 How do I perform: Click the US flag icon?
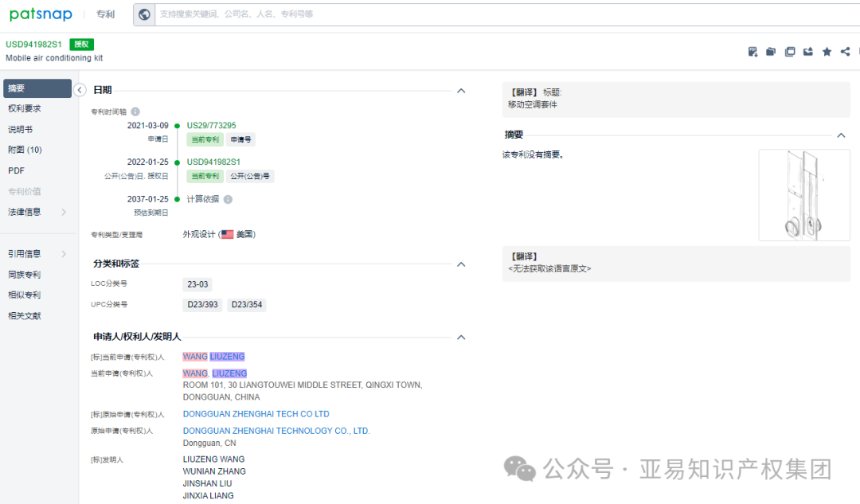coord(228,234)
